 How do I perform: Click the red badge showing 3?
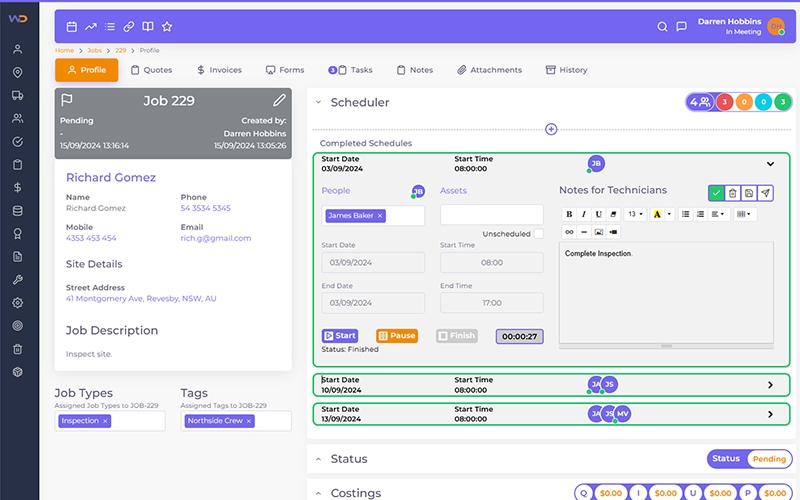click(x=724, y=102)
